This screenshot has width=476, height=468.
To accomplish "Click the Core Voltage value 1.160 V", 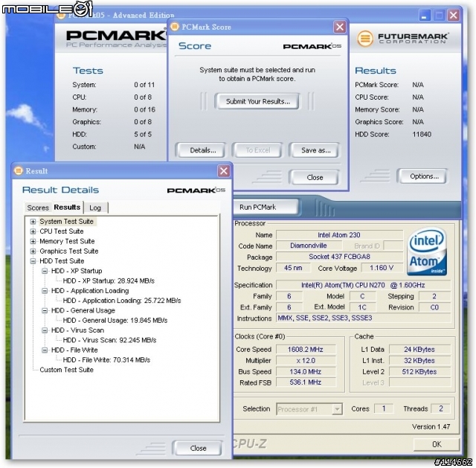I will click(382, 268).
